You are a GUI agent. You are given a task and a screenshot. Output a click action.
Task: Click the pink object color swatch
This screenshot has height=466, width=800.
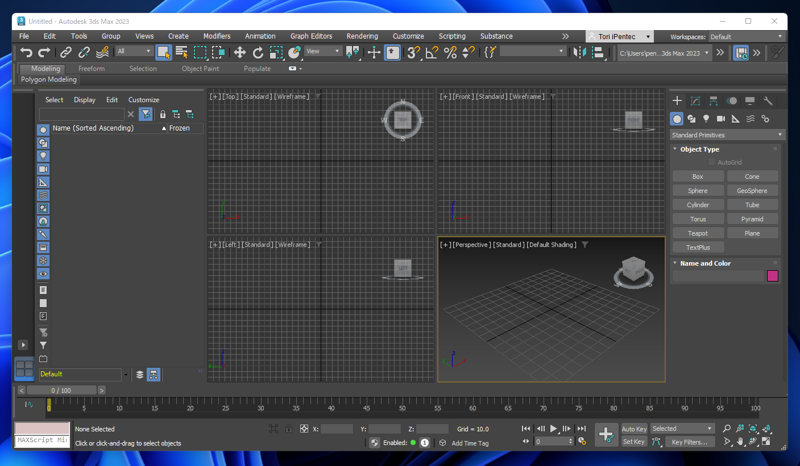pos(772,276)
